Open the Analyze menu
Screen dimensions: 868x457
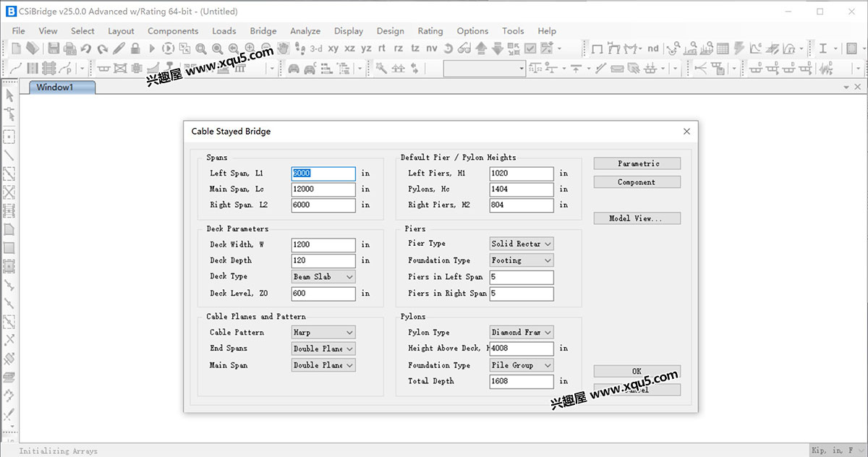tap(305, 30)
